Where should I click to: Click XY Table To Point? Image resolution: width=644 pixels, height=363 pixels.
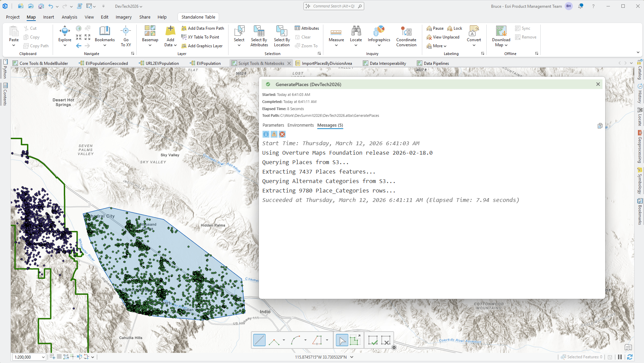pyautogui.click(x=200, y=37)
